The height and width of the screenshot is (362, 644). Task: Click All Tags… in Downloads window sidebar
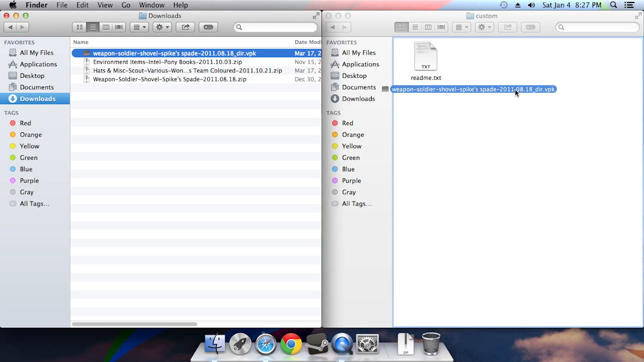(x=35, y=204)
